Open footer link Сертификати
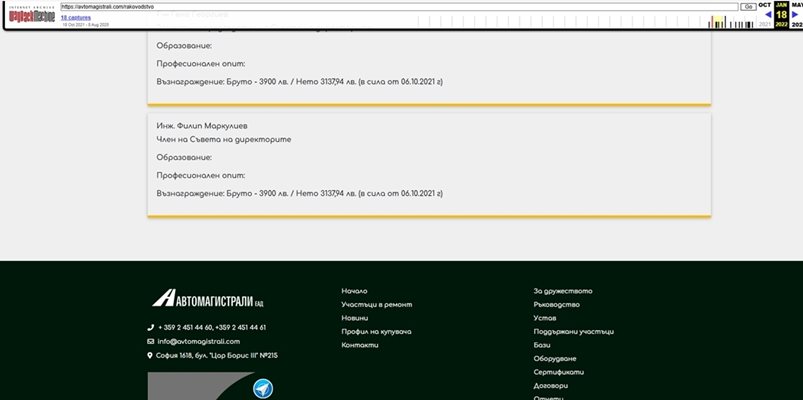This screenshot has width=803, height=400. pos(559,372)
